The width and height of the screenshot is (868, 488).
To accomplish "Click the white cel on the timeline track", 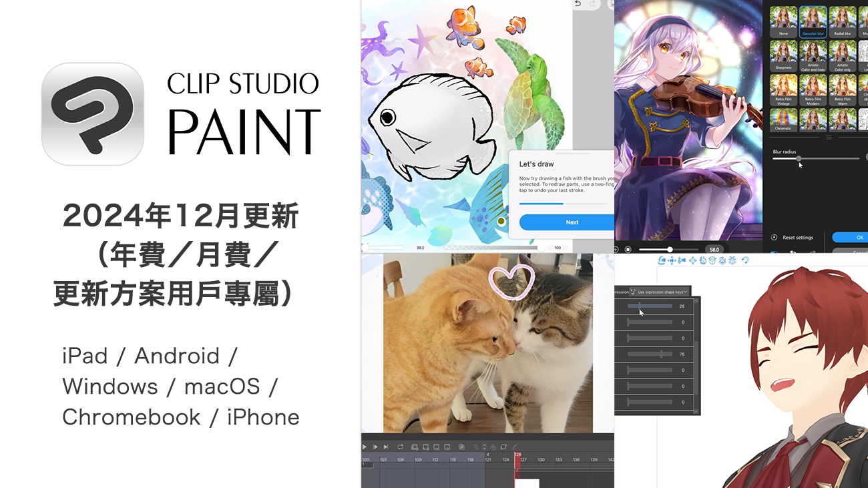I will click(x=527, y=483).
